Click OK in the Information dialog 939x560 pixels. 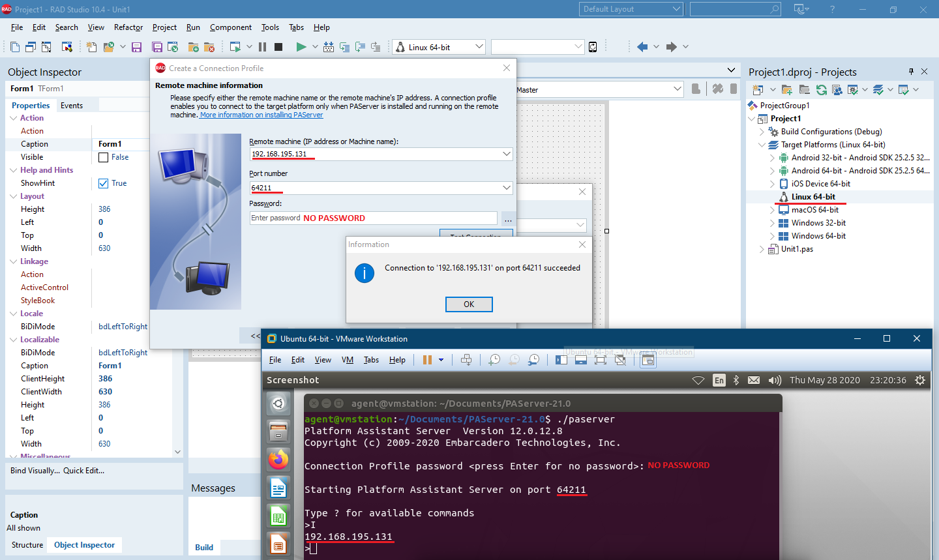coord(469,304)
